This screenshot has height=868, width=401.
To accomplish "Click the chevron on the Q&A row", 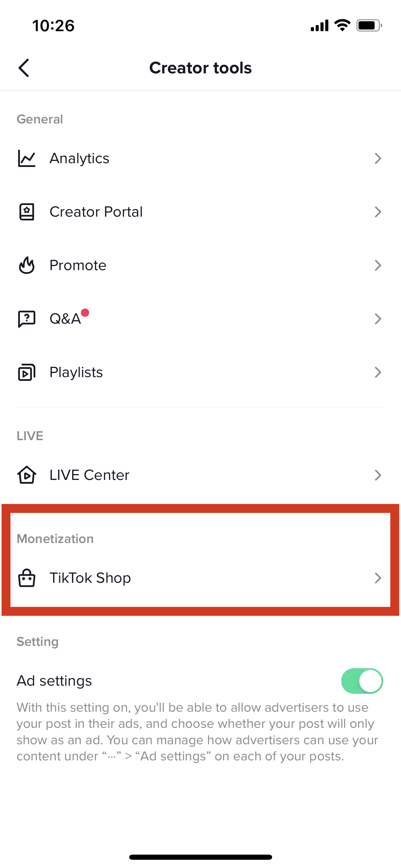I will coord(378,319).
